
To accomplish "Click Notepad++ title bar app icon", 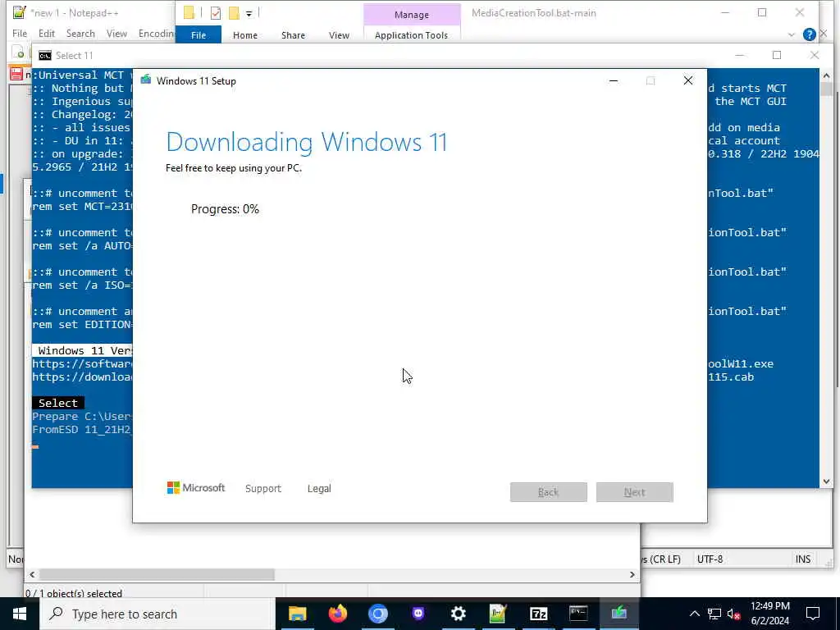I will click(20, 12).
